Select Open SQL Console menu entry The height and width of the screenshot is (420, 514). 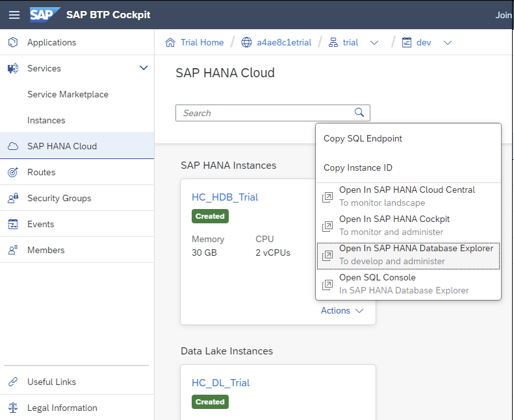(377, 278)
